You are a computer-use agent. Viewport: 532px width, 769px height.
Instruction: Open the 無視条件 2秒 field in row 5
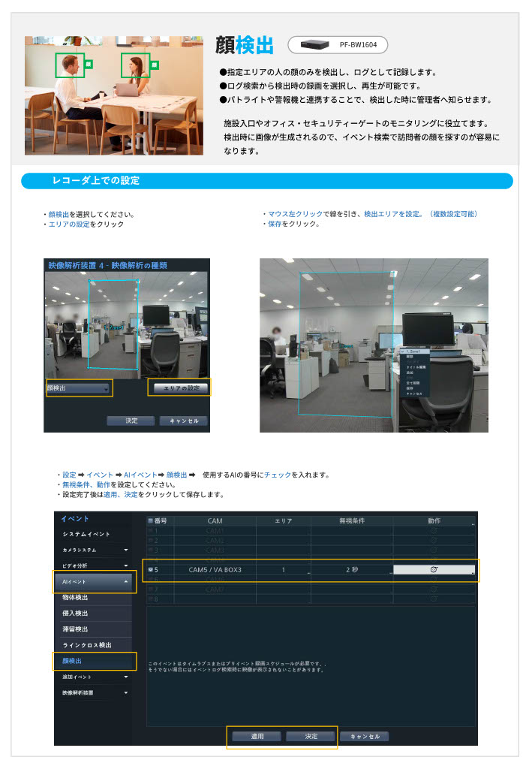tap(352, 570)
